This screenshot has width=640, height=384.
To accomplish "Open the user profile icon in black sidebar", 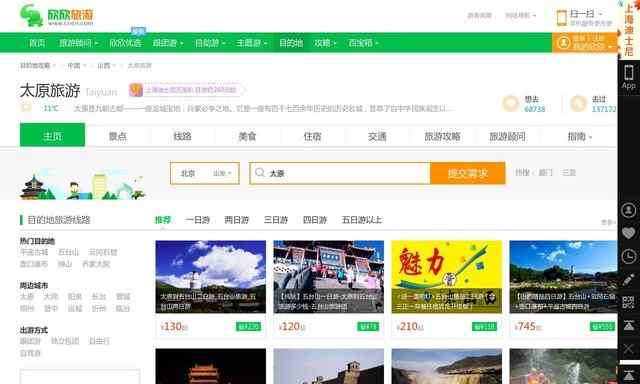I will click(629, 210).
